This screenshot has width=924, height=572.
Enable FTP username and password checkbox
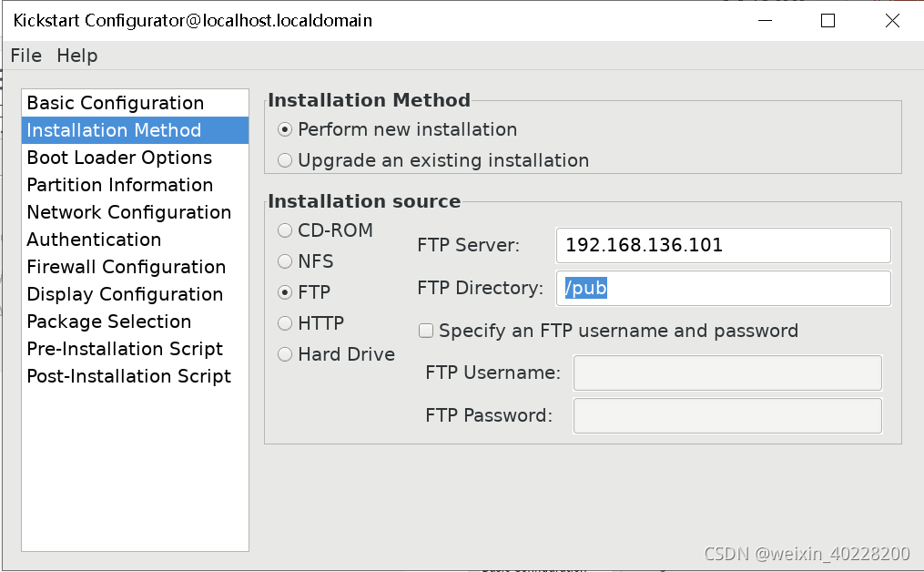point(426,331)
